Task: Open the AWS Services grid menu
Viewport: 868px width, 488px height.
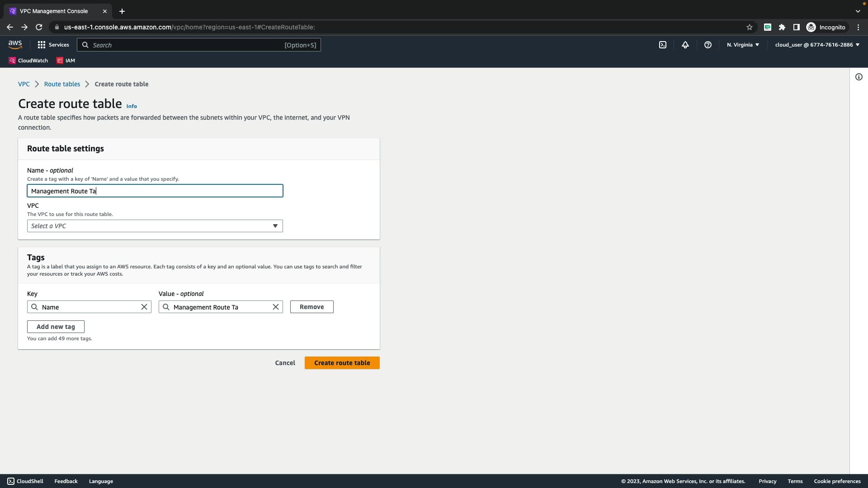Action: pyautogui.click(x=53, y=45)
